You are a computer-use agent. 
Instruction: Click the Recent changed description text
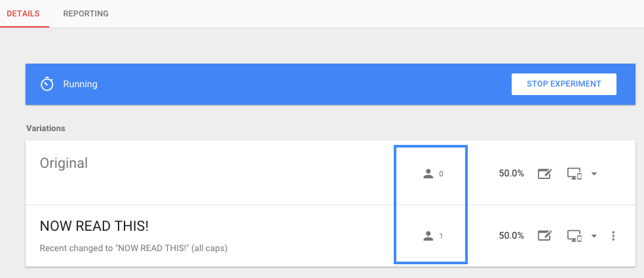click(x=134, y=248)
